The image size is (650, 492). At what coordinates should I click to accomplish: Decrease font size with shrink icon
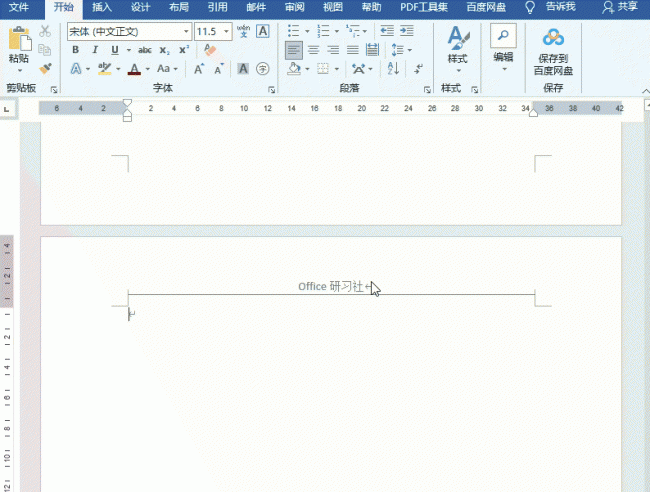click(x=218, y=69)
